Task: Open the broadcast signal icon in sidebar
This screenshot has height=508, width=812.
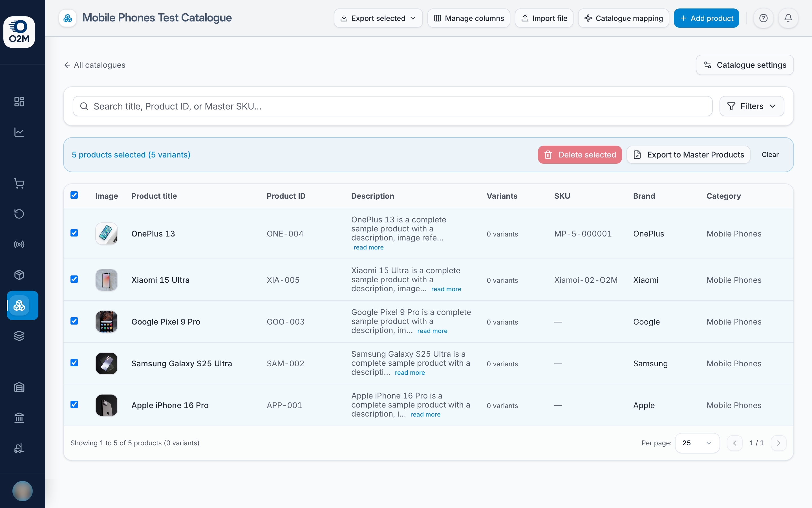Action: click(19, 244)
